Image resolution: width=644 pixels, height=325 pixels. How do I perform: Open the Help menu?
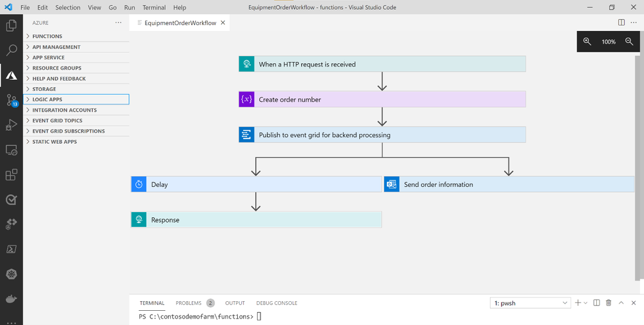(179, 7)
